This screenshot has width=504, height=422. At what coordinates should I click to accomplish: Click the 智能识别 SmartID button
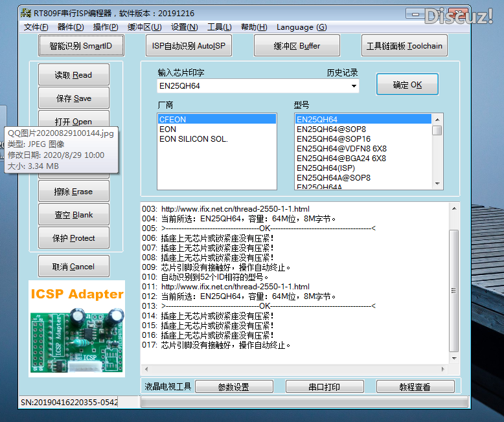coord(81,45)
